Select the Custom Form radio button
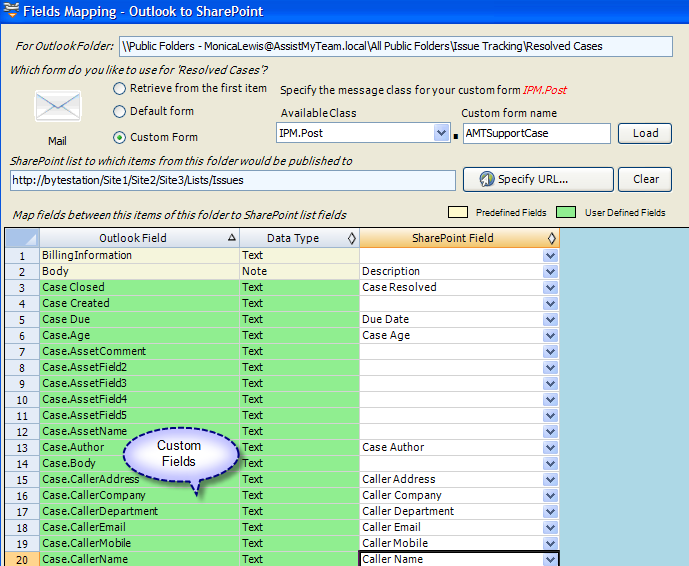 tap(120, 137)
